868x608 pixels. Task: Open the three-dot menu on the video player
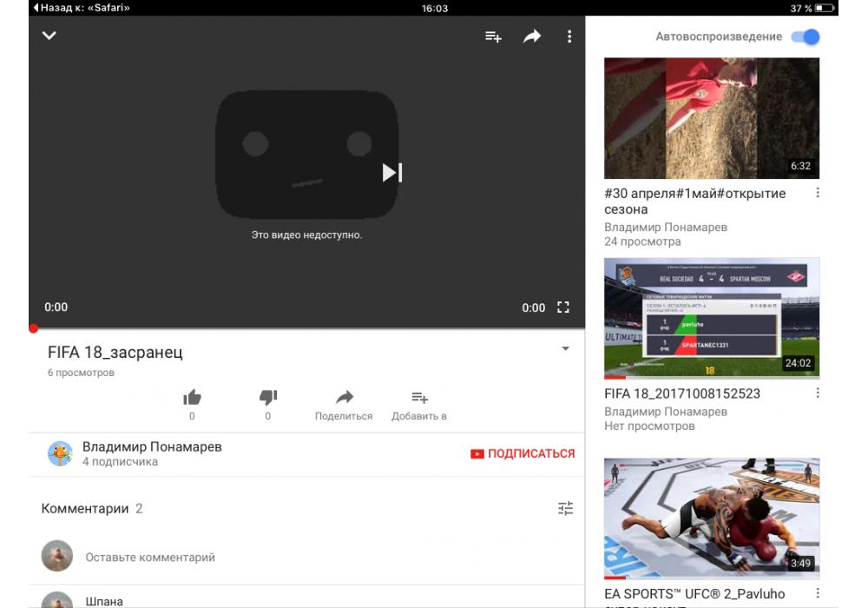tap(569, 36)
